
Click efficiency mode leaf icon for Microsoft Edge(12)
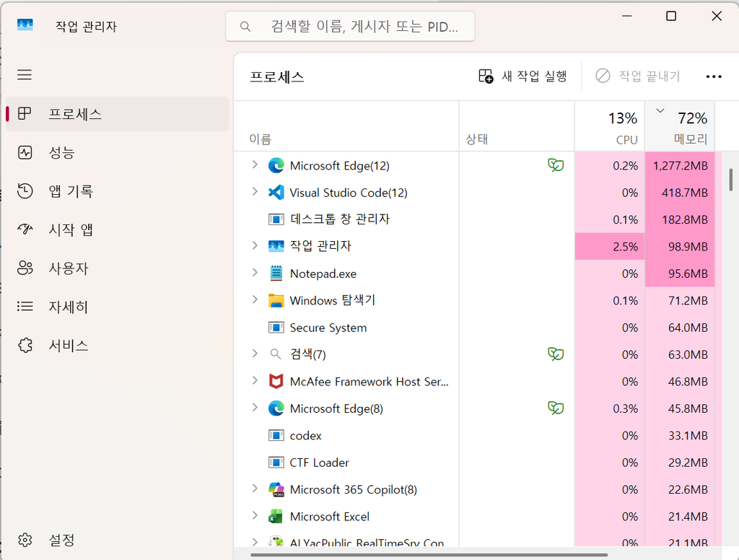(556, 165)
